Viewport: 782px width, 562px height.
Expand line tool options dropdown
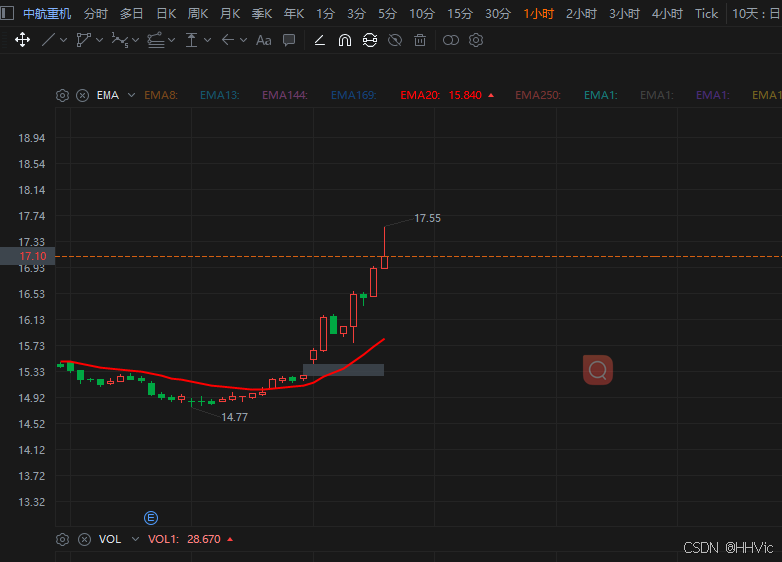63,40
